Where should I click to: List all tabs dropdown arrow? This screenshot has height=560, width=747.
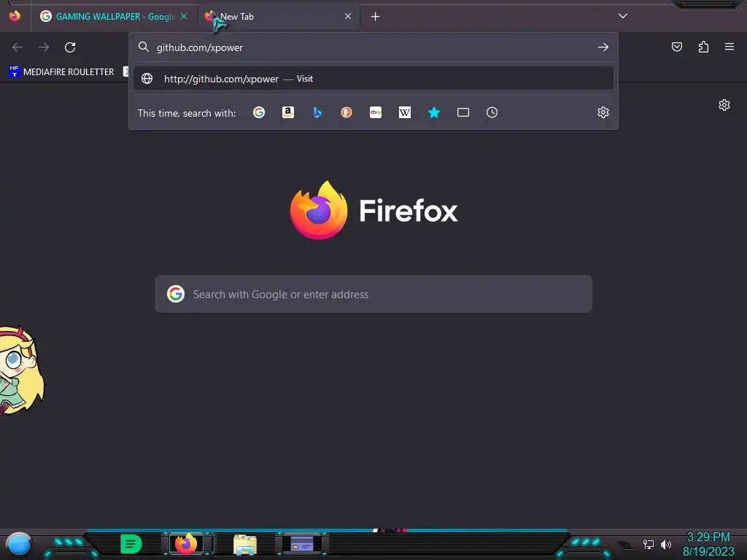[x=623, y=16]
